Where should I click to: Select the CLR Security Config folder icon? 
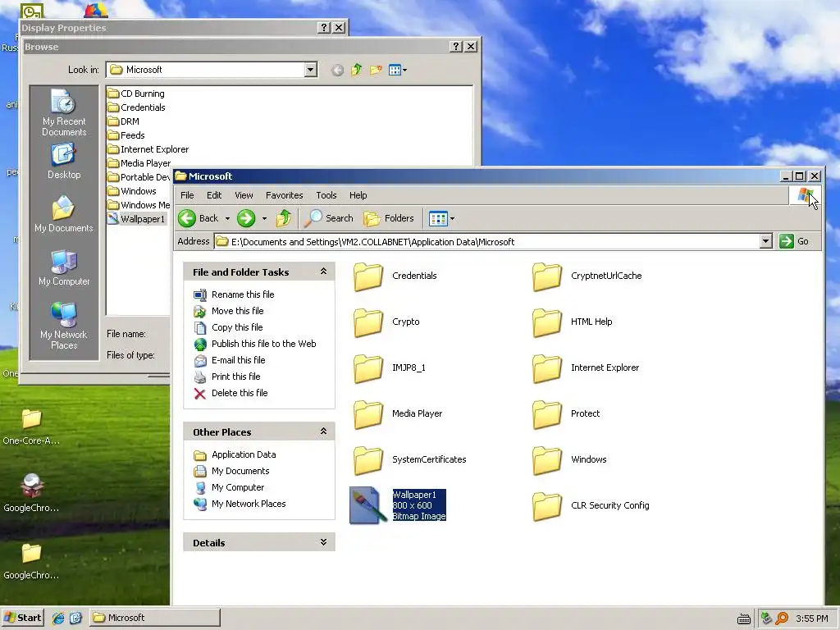(547, 505)
